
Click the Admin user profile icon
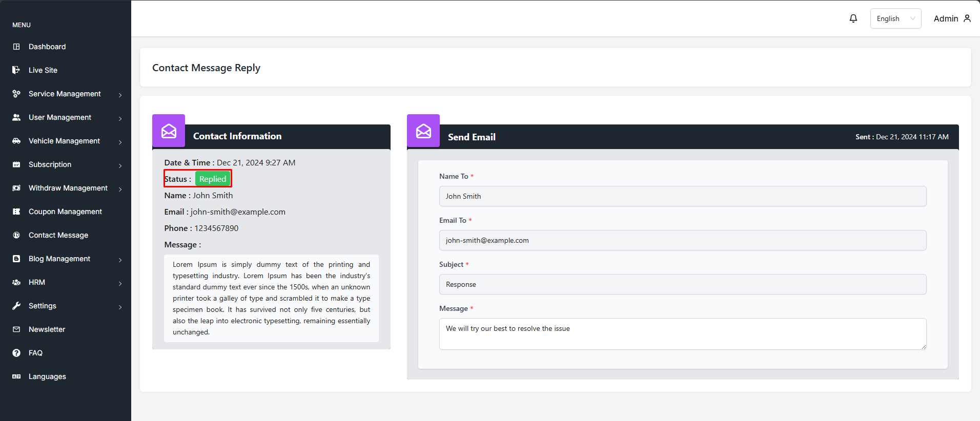[967, 18]
